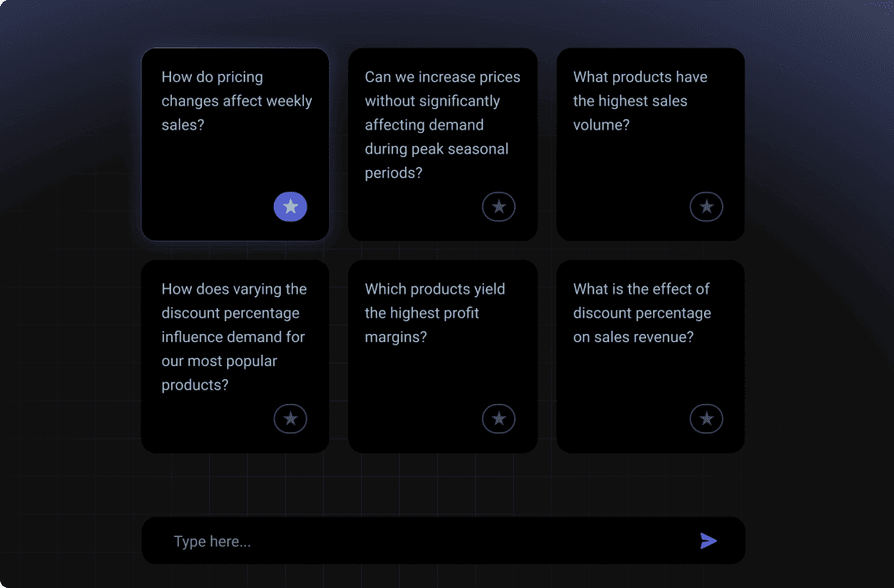Click the highlighted blue star button

290,207
